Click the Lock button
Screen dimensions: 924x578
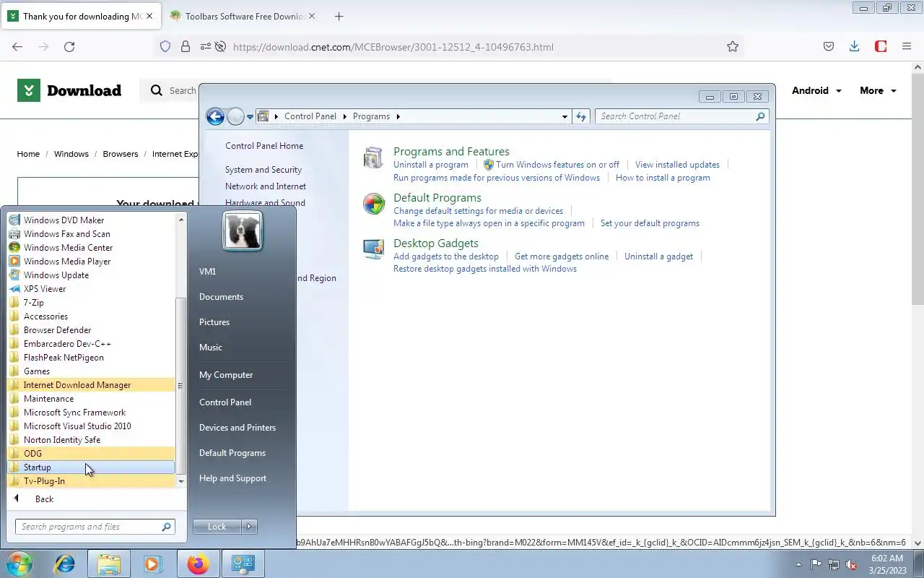point(217,527)
